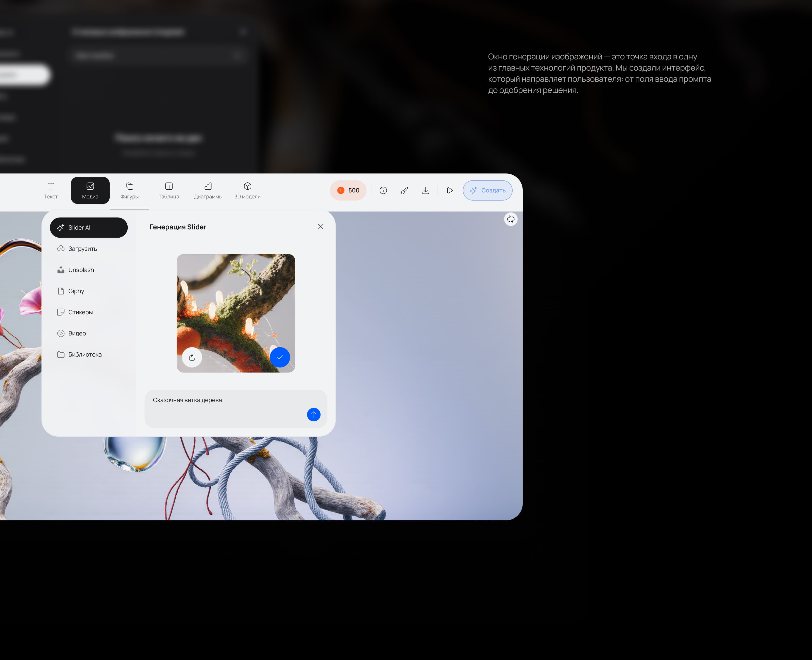This screenshot has width=812, height=660.
Task: Select the Текст tool in the toolbar
Action: click(51, 190)
